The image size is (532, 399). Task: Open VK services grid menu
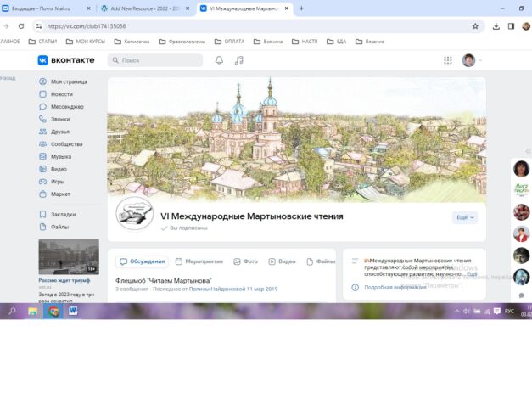pyautogui.click(x=448, y=60)
